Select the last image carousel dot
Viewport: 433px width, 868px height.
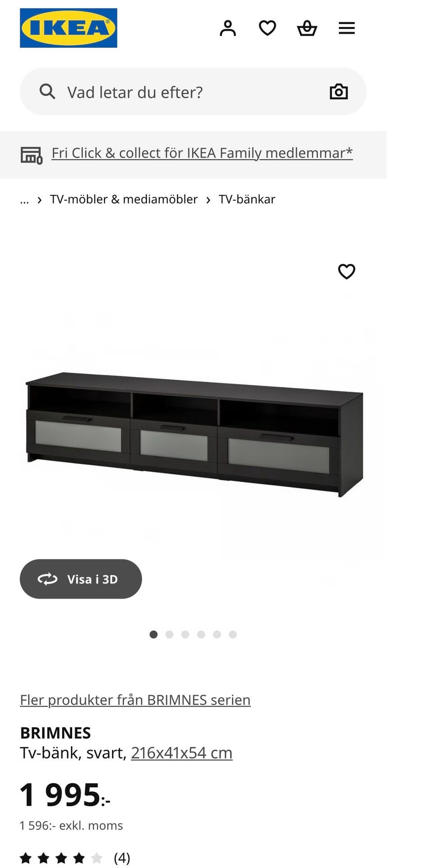coord(233,634)
